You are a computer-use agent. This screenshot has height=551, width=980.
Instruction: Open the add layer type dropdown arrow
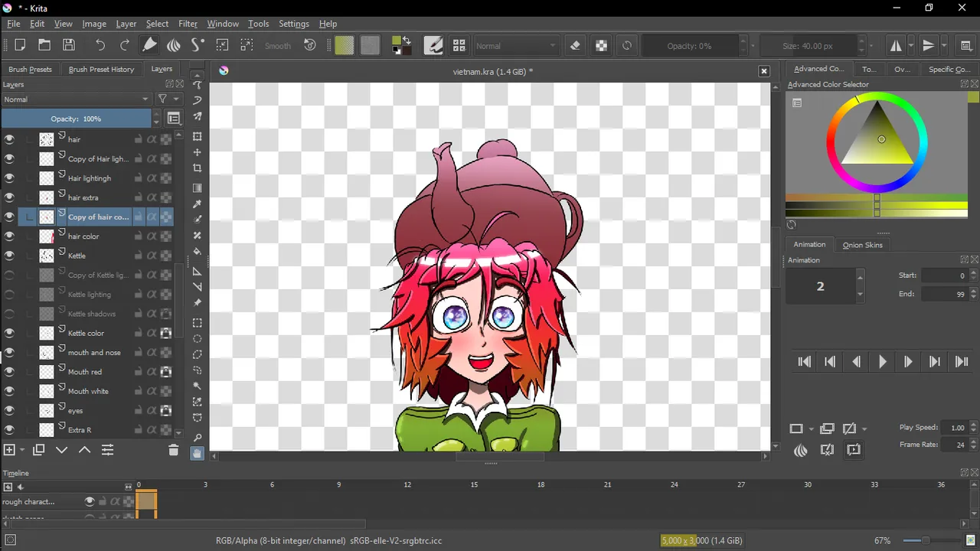(21, 450)
